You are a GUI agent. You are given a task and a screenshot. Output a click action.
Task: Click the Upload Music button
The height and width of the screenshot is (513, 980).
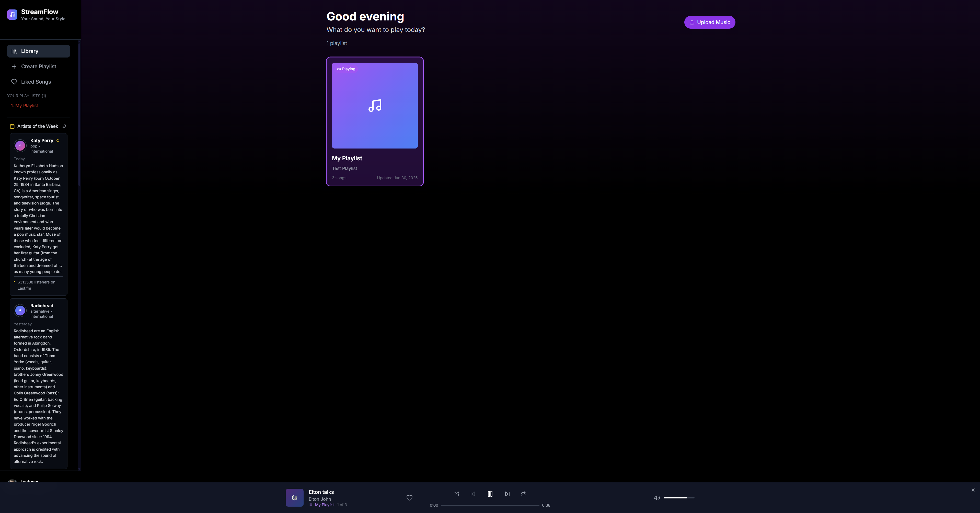710,22
